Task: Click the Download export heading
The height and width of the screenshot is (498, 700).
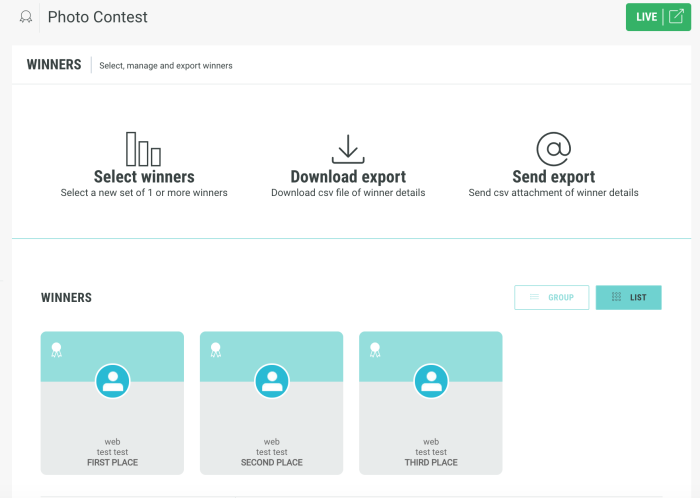Action: point(348,177)
